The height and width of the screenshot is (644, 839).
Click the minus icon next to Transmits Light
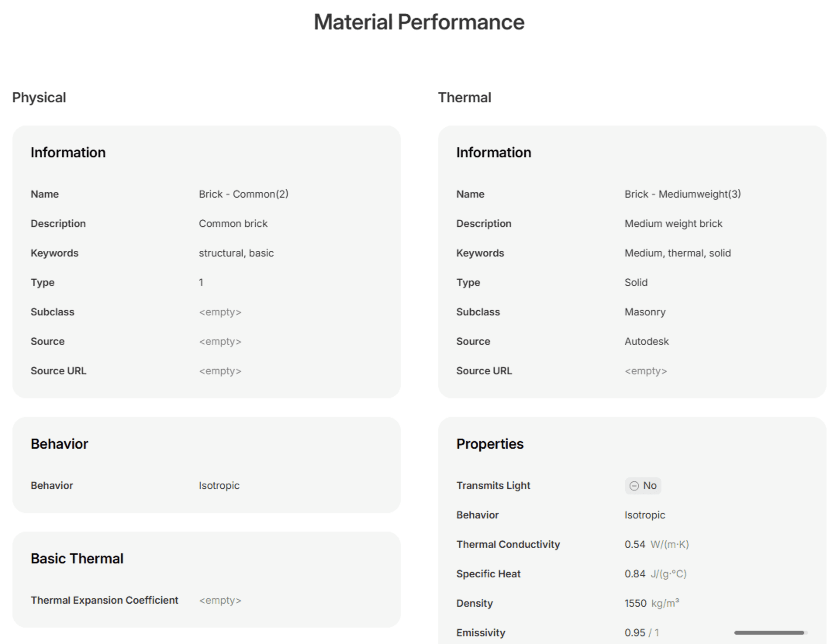634,486
